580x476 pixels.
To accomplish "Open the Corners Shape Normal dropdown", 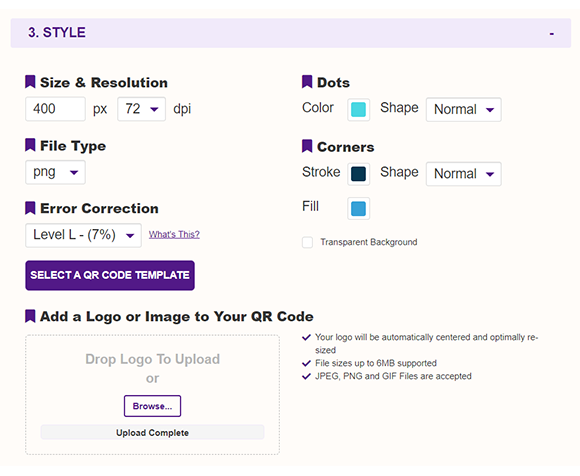I will point(464,174).
